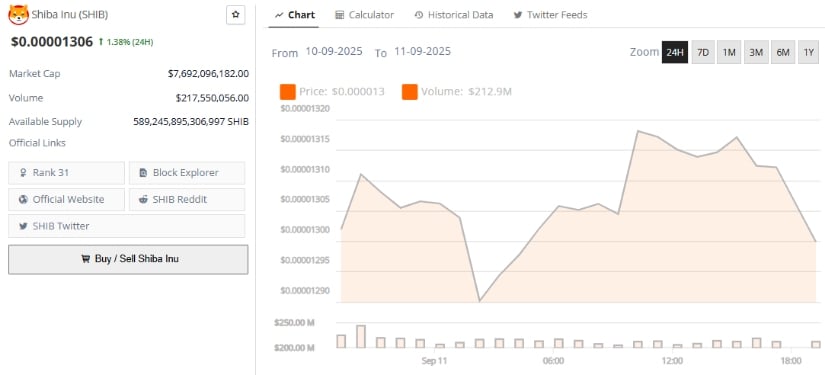Open the SHIB Reddit link
This screenshot has height=375, width=825.
coord(187,199)
